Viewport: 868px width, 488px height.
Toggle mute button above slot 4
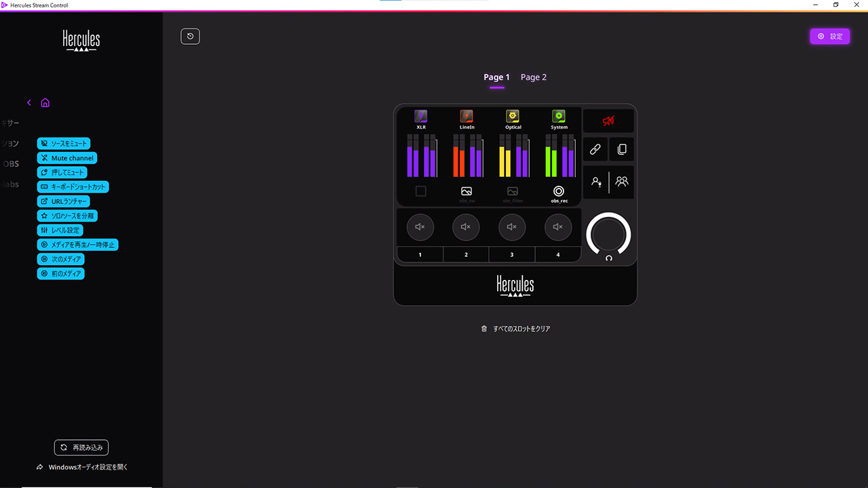point(558,227)
